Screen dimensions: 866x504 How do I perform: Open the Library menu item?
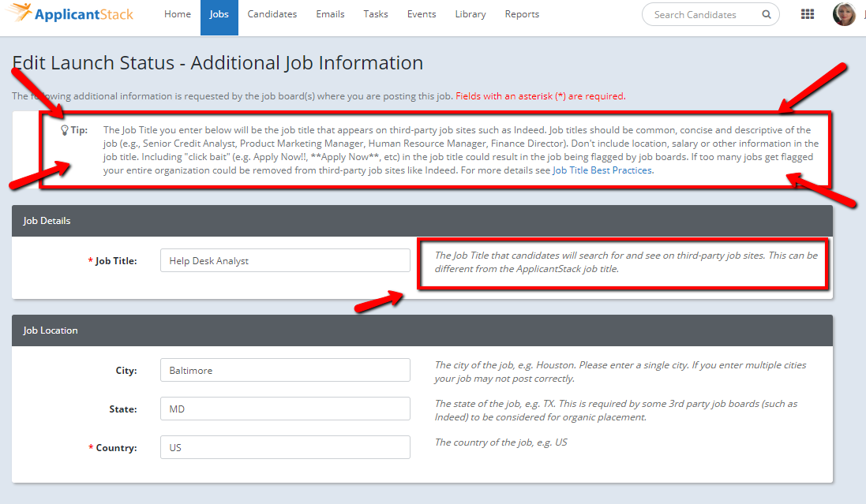click(x=470, y=14)
